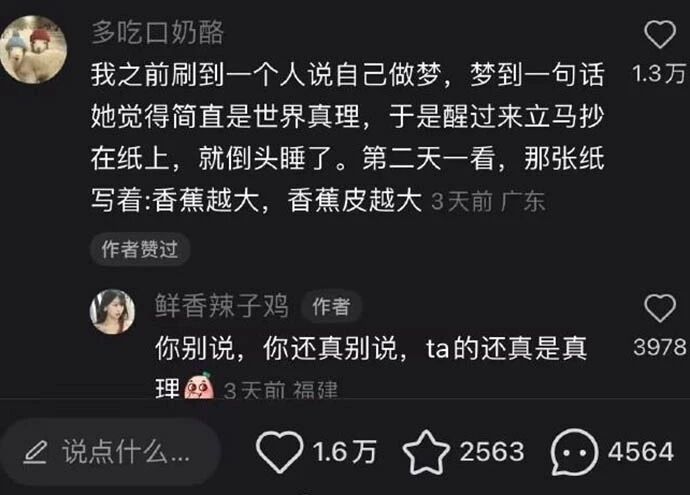Tap the 说点什么 comment input field

(x=110, y=452)
